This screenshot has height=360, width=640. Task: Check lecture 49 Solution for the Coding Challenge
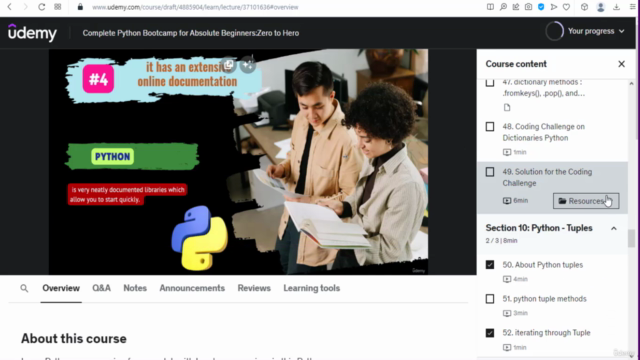490,172
